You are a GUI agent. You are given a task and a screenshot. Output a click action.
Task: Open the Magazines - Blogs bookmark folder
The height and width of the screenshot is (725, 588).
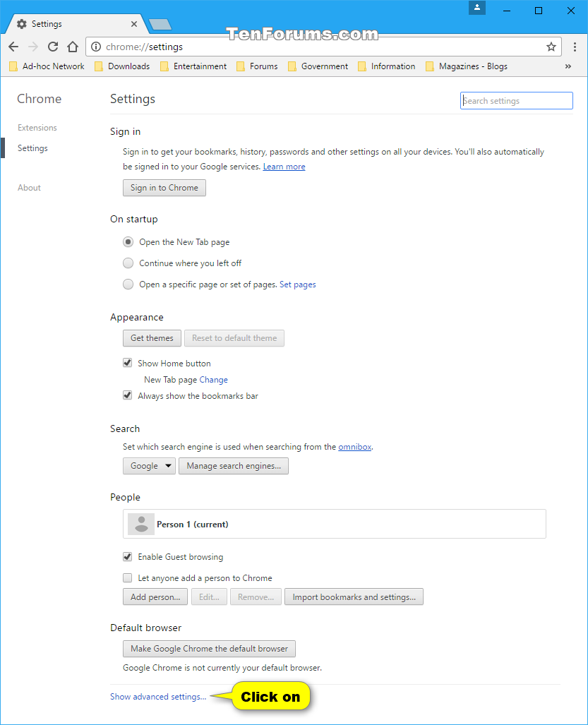[467, 66]
